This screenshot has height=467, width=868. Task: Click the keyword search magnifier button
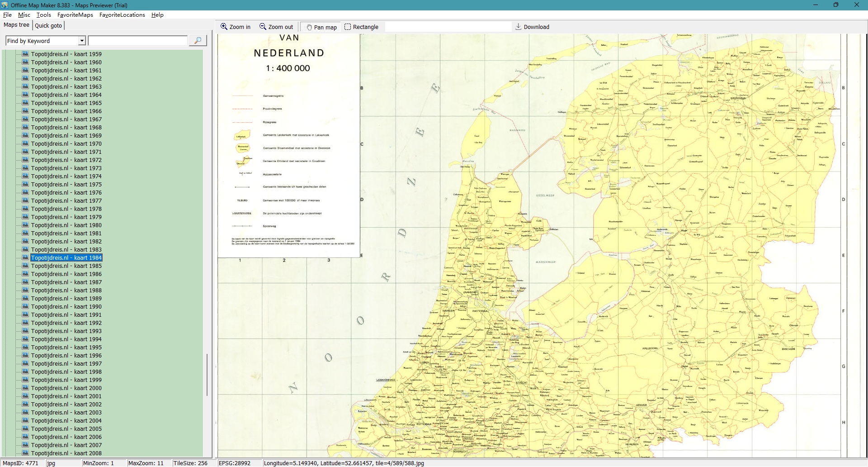click(x=198, y=41)
